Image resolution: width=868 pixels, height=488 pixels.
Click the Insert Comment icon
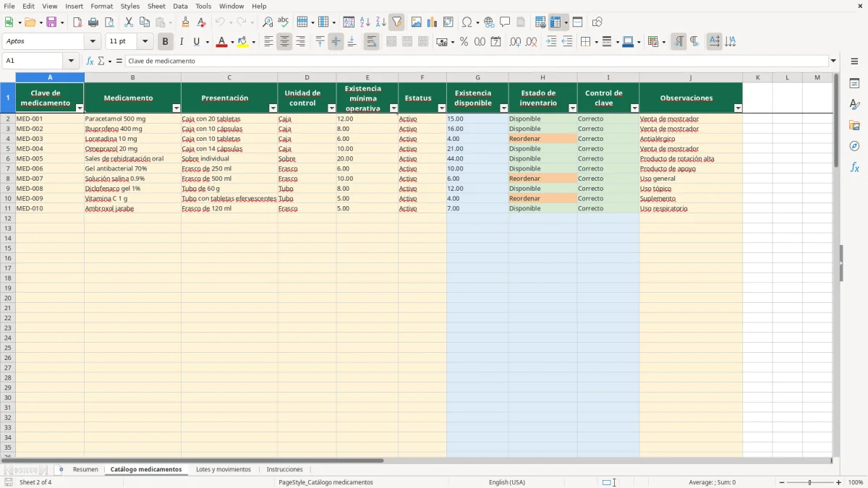(x=505, y=22)
